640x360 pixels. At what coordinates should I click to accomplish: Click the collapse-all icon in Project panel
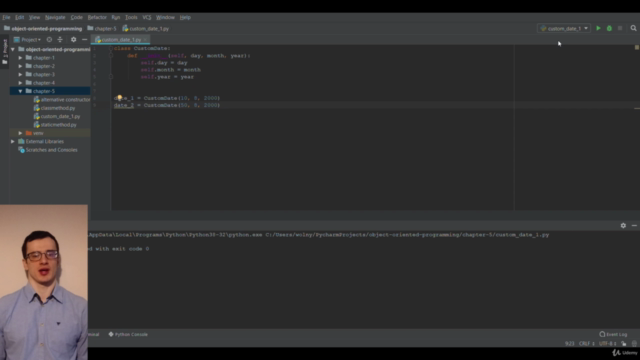pos(60,40)
